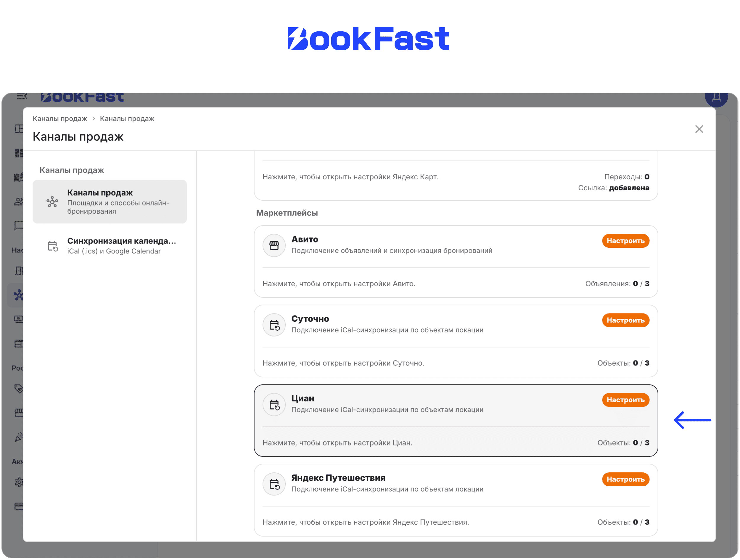Click 'Нажмите, чтобы открыть настройки Авито.'

(x=339, y=284)
